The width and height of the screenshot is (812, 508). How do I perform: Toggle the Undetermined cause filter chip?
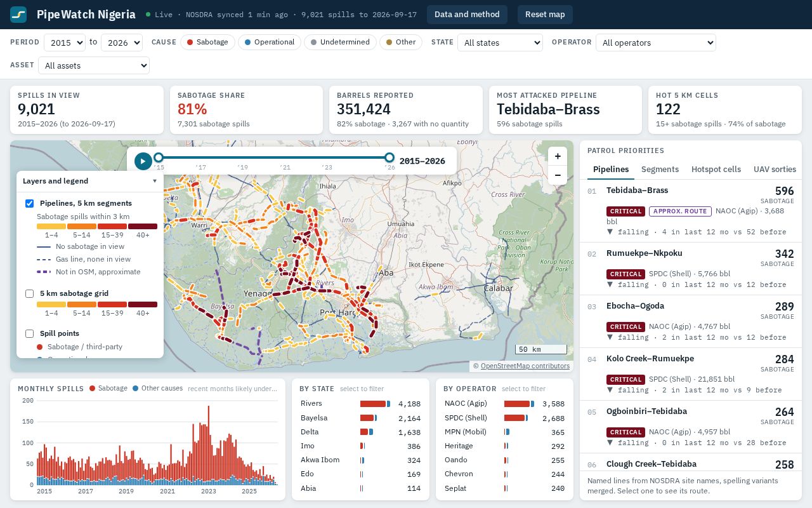[340, 43]
